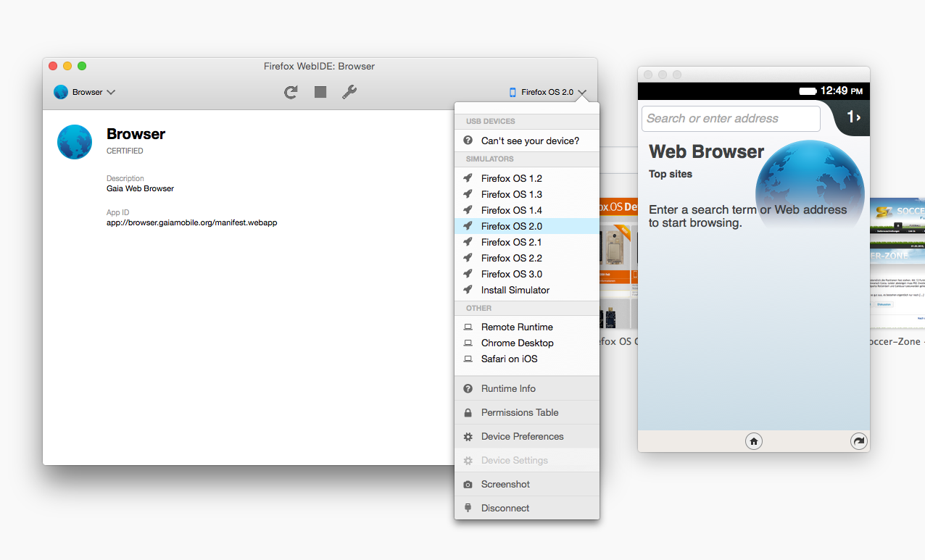Click laptop icon beside Safari on iOS

468,359
